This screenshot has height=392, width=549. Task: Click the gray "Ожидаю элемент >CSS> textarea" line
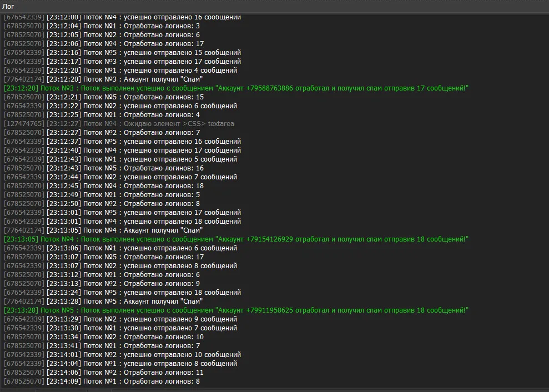158,124
